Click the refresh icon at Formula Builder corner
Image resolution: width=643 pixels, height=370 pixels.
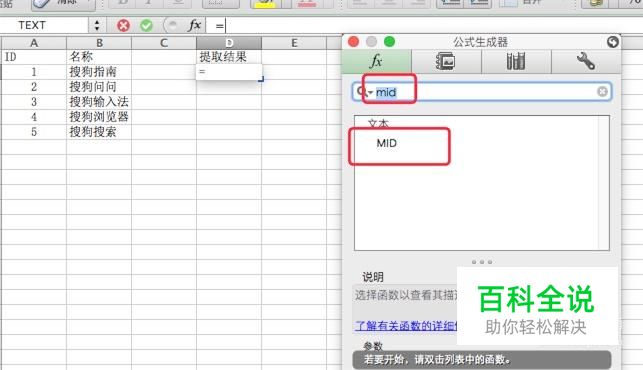tap(612, 42)
